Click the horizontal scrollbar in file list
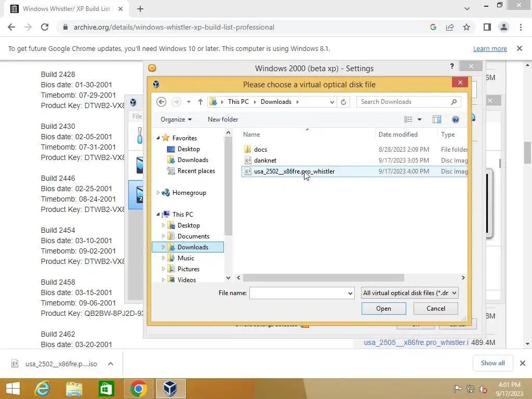The width and height of the screenshot is (532, 399). tap(323, 277)
